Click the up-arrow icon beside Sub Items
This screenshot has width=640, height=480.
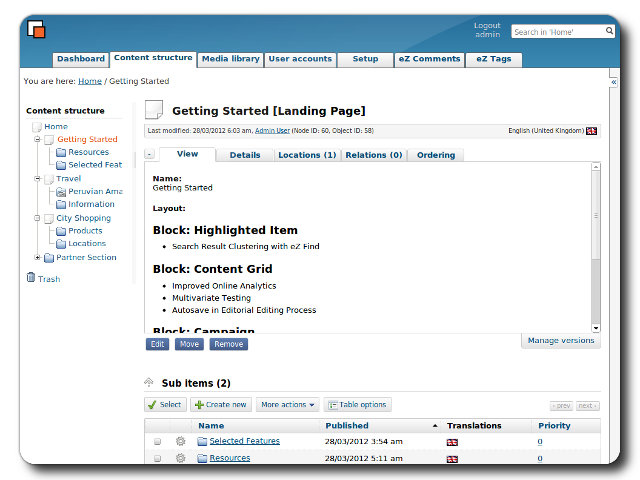point(150,383)
